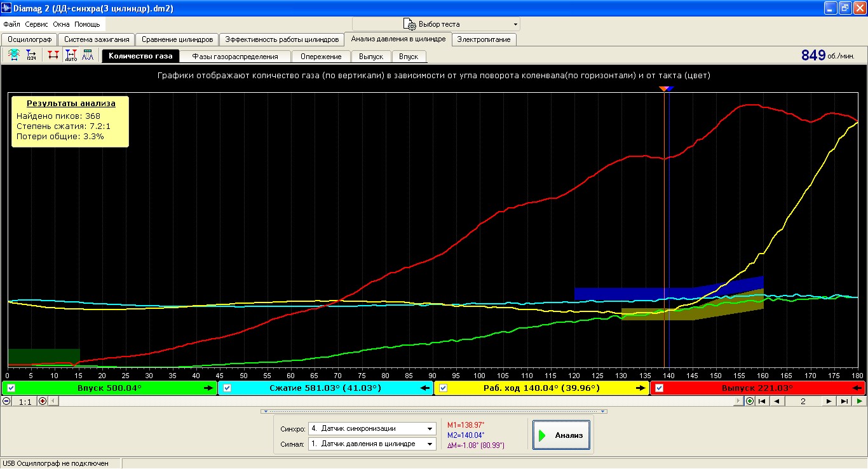The image size is (868, 469).
Task: Click the scrollbar left arrow
Action: (x=52, y=401)
